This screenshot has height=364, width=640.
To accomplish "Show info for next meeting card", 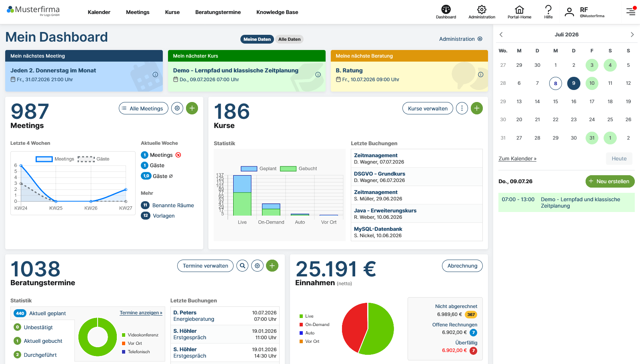I will point(155,74).
